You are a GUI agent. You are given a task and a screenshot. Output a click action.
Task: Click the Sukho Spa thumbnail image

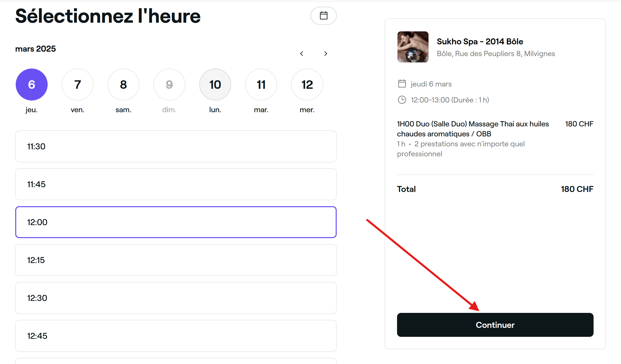coord(413,47)
